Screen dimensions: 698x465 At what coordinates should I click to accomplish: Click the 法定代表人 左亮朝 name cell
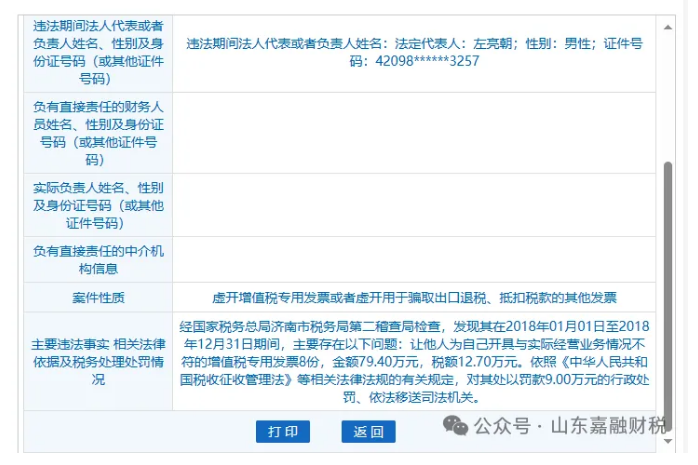coord(414,53)
